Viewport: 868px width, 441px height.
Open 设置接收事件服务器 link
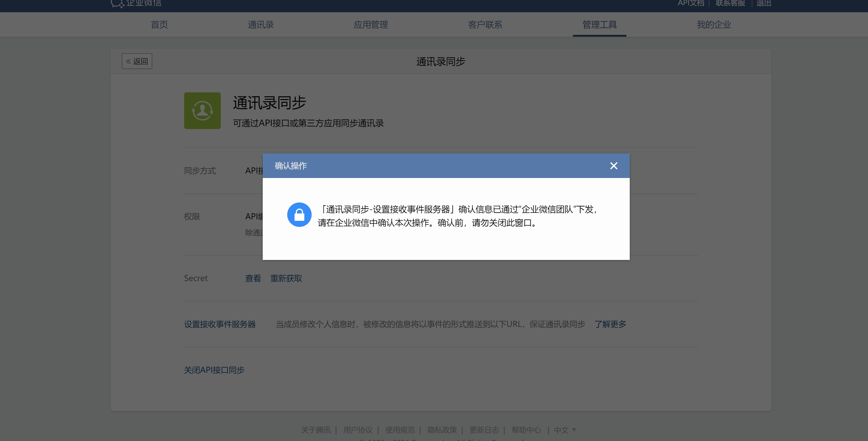[x=220, y=324]
